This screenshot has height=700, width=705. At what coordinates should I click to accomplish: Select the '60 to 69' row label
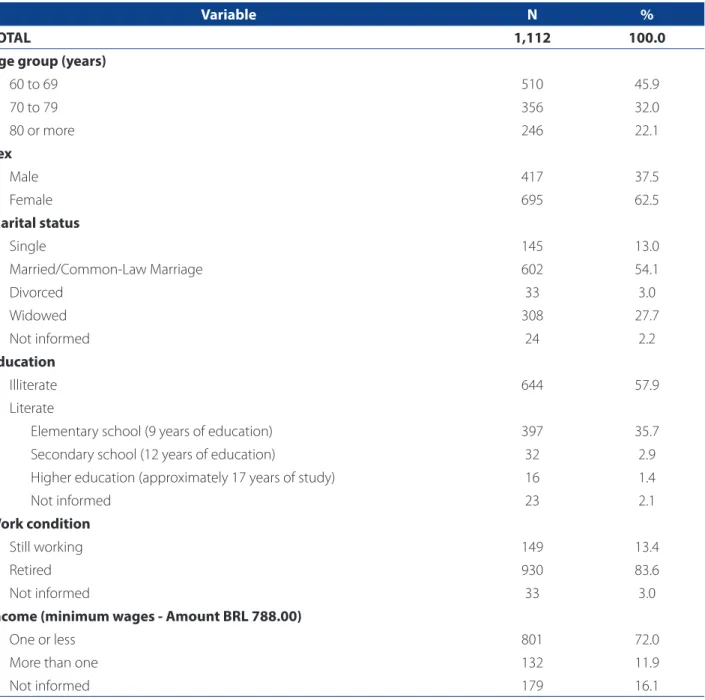click(33, 84)
